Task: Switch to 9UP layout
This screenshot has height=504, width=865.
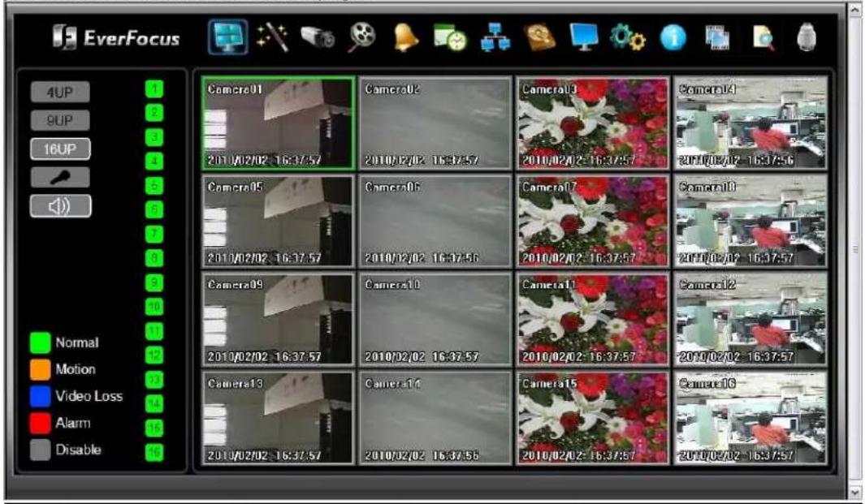Action: coord(60,120)
